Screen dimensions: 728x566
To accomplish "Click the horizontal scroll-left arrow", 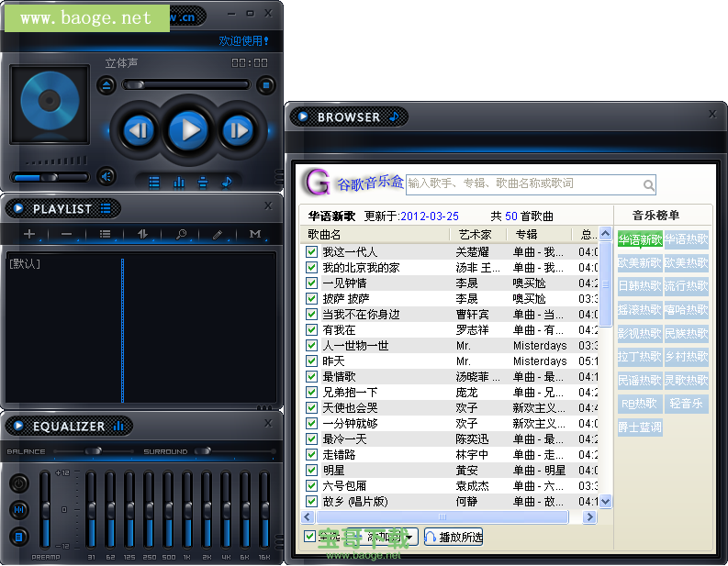I will 308,516.
